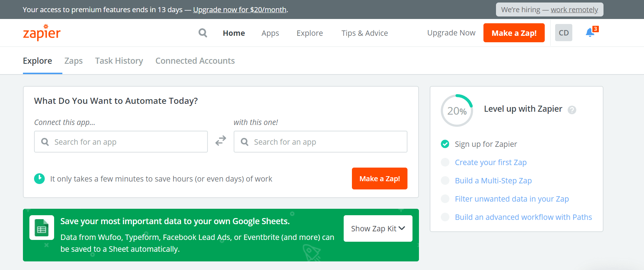Click circle next to Build a Multi-Step Zap
Screen dimensions: 644x270
coord(445,180)
